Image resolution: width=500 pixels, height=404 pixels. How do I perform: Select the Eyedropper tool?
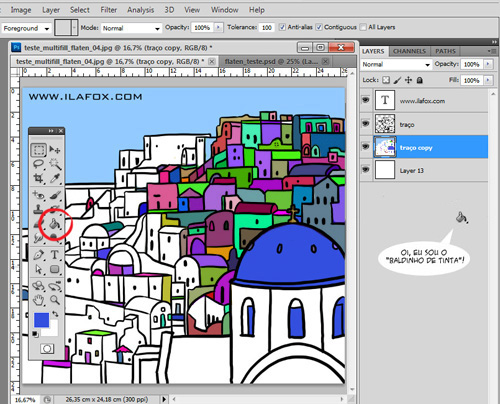(55, 178)
